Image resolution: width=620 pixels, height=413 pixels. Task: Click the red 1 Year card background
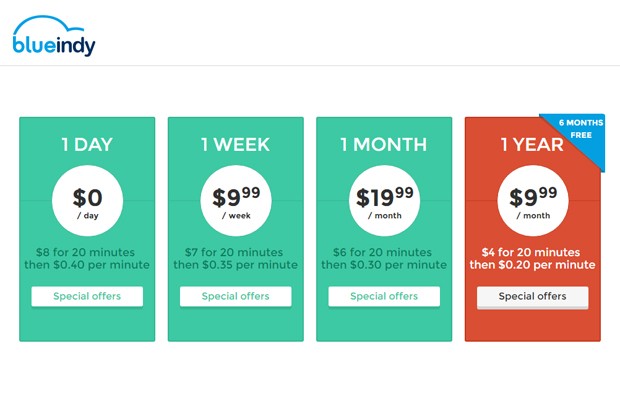click(533, 324)
